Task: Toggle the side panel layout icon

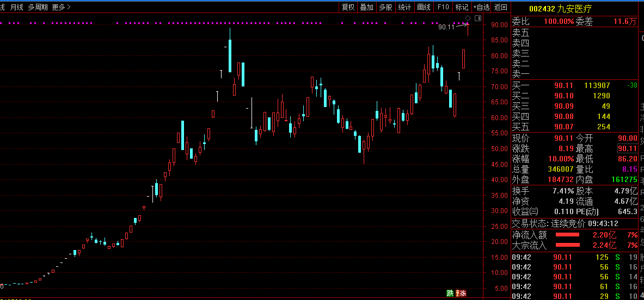Action: (x=477, y=18)
